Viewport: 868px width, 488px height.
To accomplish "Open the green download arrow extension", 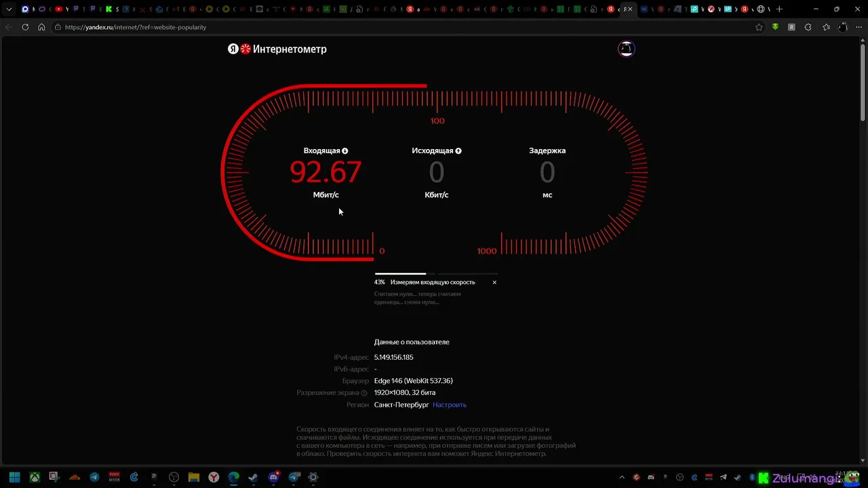I will click(x=775, y=27).
